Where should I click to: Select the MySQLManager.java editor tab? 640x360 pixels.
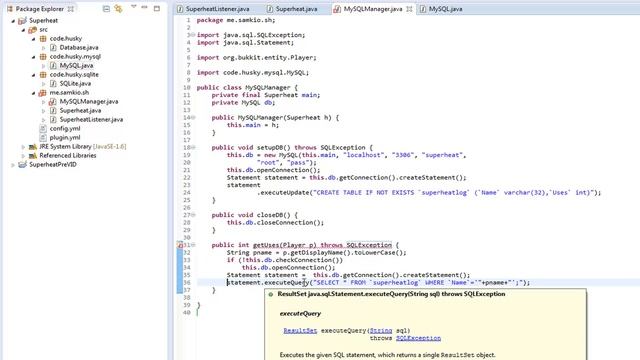click(373, 9)
